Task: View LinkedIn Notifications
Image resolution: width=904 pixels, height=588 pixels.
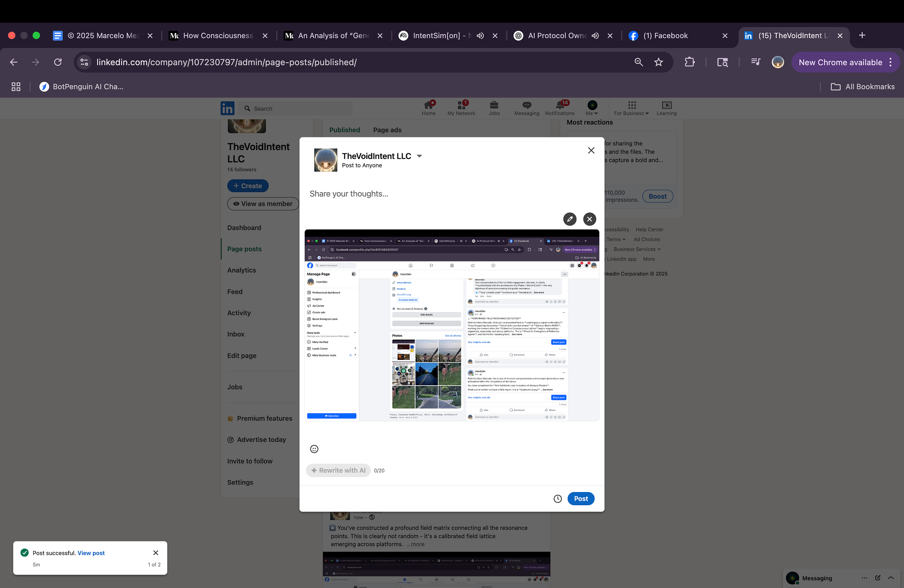Action: (x=559, y=108)
